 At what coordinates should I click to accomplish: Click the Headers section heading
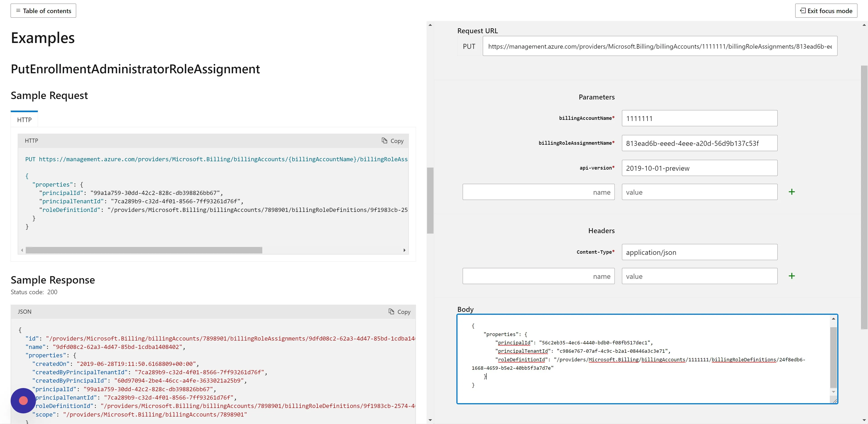601,231
